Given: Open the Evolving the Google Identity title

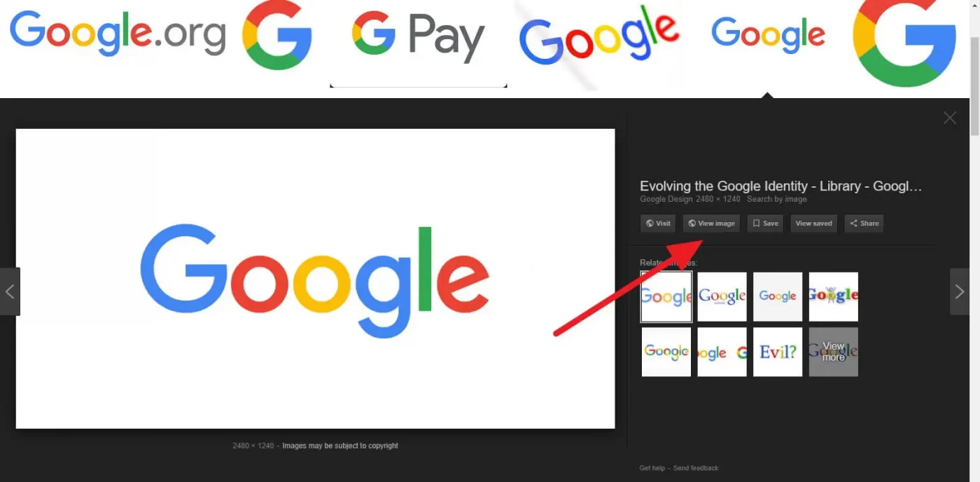Looking at the screenshot, I should tap(780, 186).
